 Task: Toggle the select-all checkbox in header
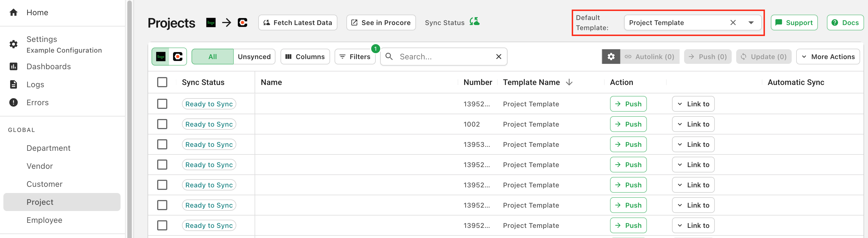click(x=162, y=82)
